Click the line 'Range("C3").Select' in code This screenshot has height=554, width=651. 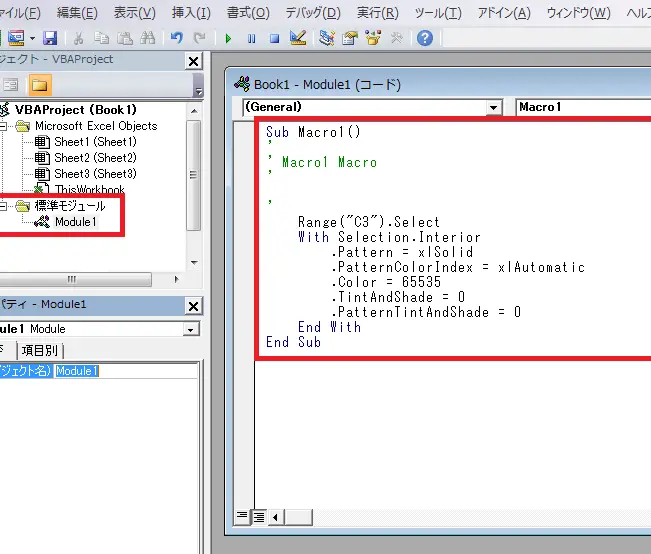368,222
